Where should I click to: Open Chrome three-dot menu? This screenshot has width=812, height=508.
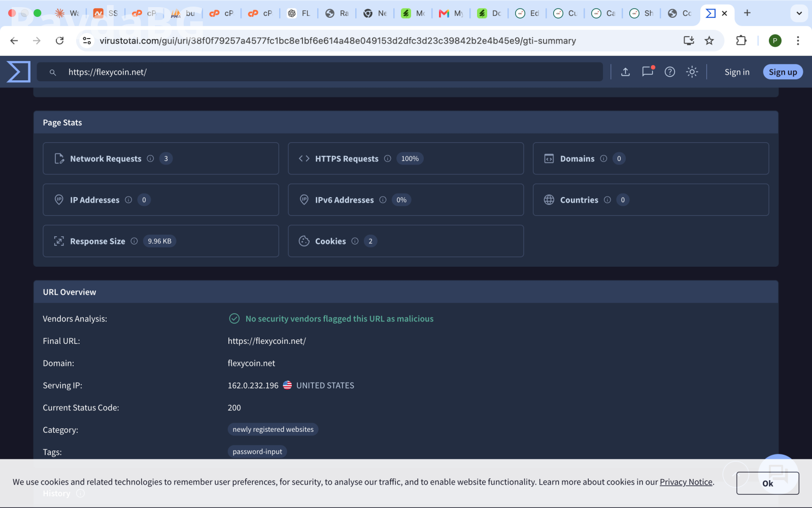tap(798, 41)
